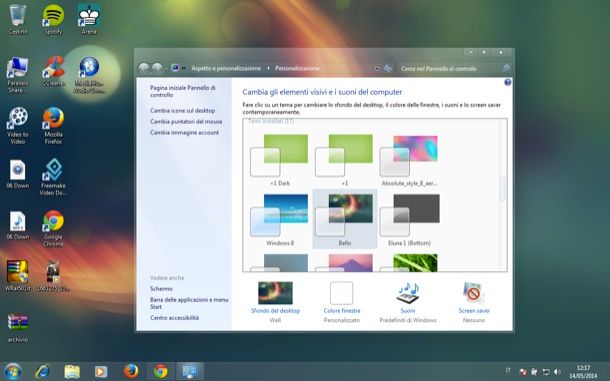Launch Internet Explorer from the taskbar

pos(42,372)
